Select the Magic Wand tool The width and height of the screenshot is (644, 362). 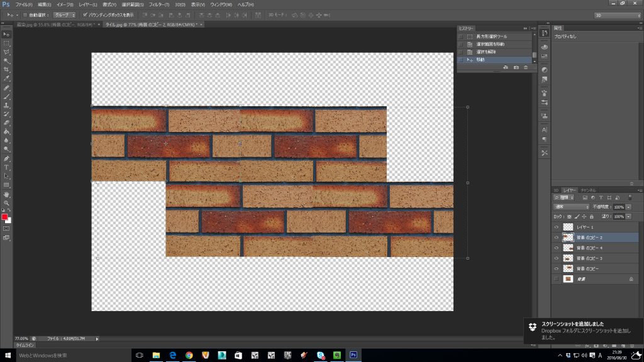pos(6,60)
